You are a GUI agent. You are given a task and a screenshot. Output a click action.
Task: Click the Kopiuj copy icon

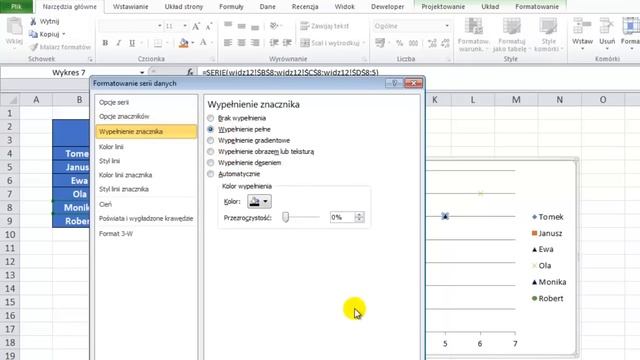tap(33, 34)
